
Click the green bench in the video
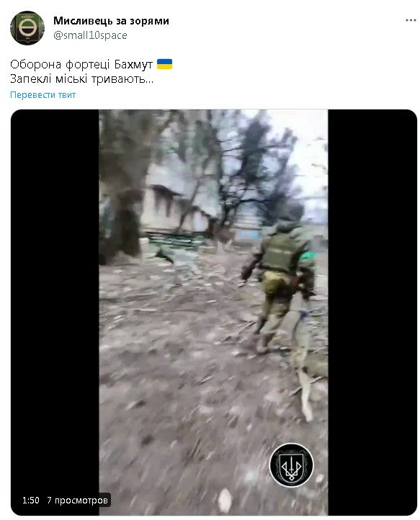click(172, 241)
